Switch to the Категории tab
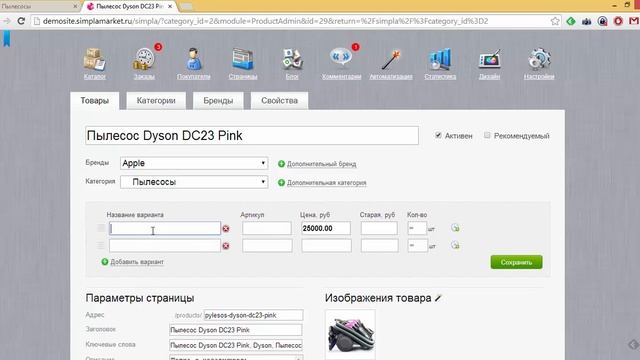The width and height of the screenshot is (640, 360). tap(156, 101)
